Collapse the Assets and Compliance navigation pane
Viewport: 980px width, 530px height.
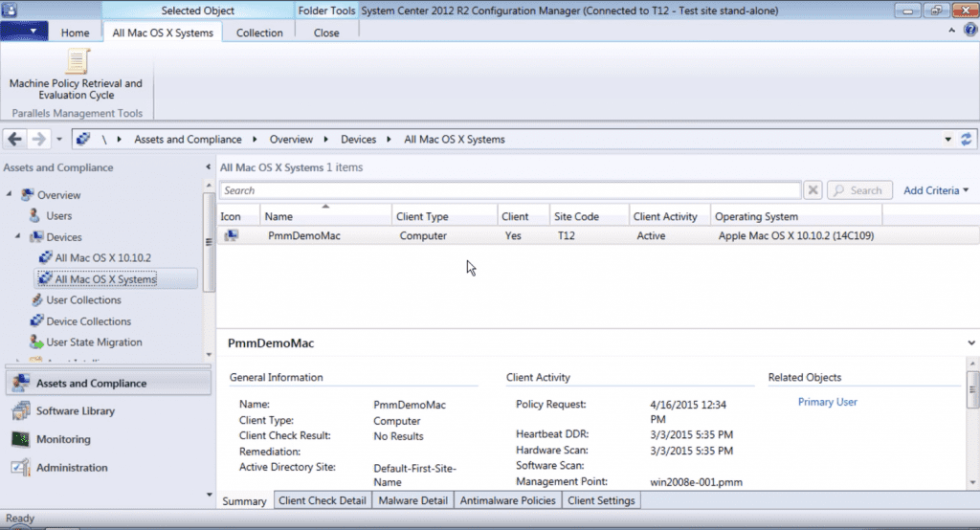click(x=208, y=166)
